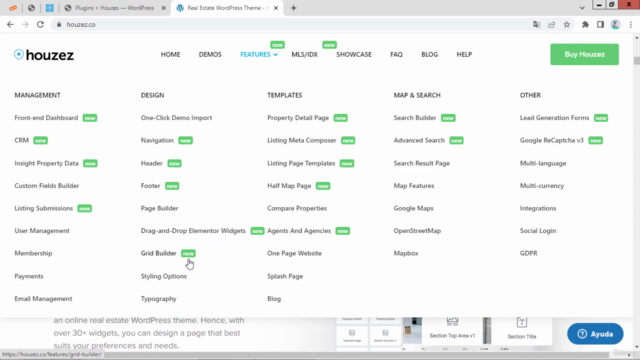The width and height of the screenshot is (640, 360).
Task: Open the Ayuda help widget
Action: click(595, 334)
